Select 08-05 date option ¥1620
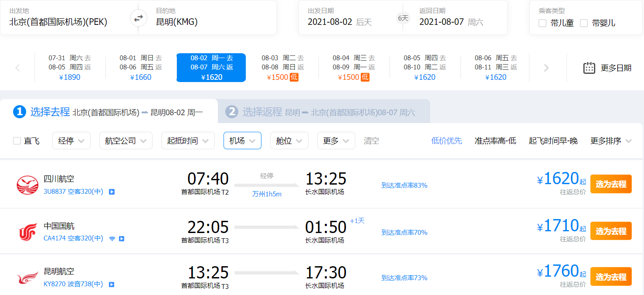644x295 pixels. [x=425, y=68]
